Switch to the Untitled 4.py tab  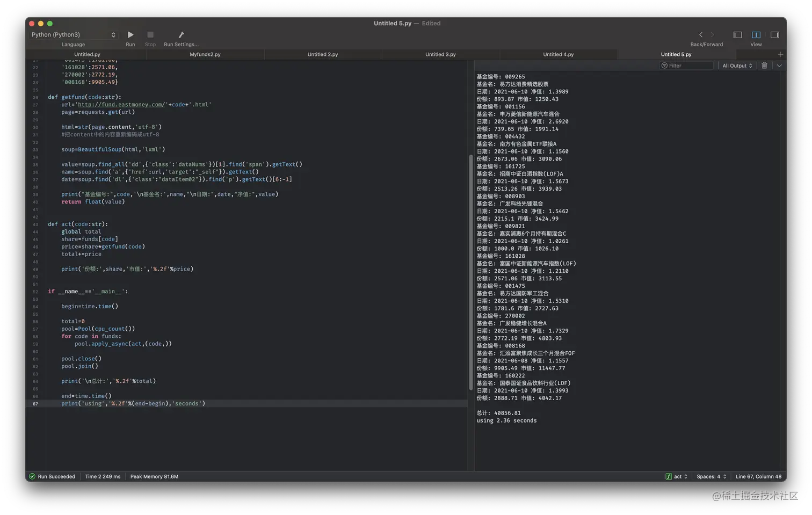click(558, 54)
